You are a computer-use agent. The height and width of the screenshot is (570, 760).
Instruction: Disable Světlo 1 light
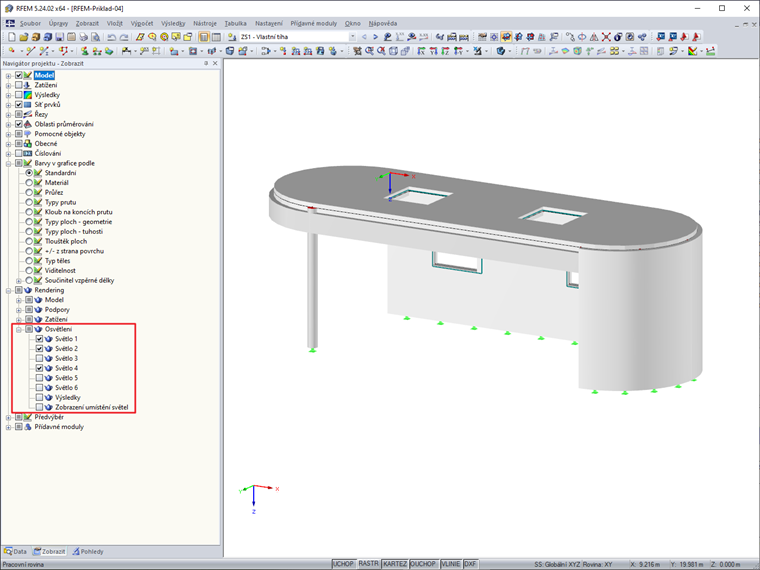(x=39, y=339)
